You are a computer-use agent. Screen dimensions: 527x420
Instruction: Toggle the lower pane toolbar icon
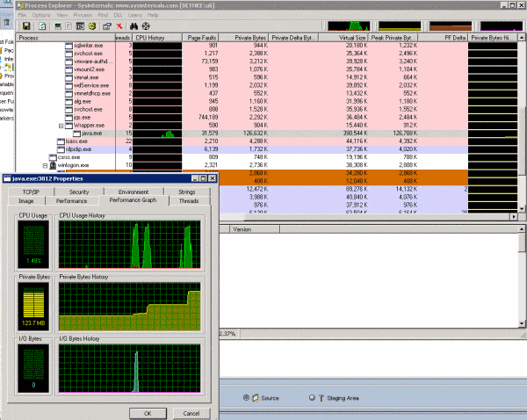coord(80,26)
